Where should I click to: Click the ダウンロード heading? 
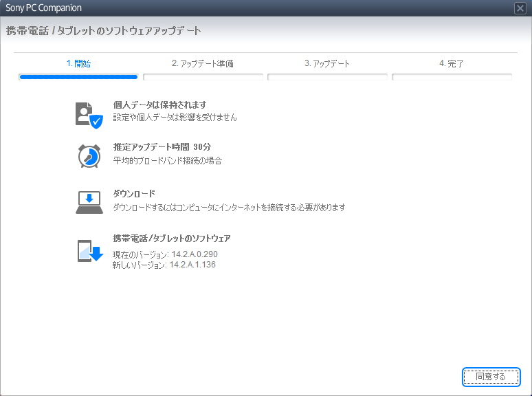click(134, 194)
